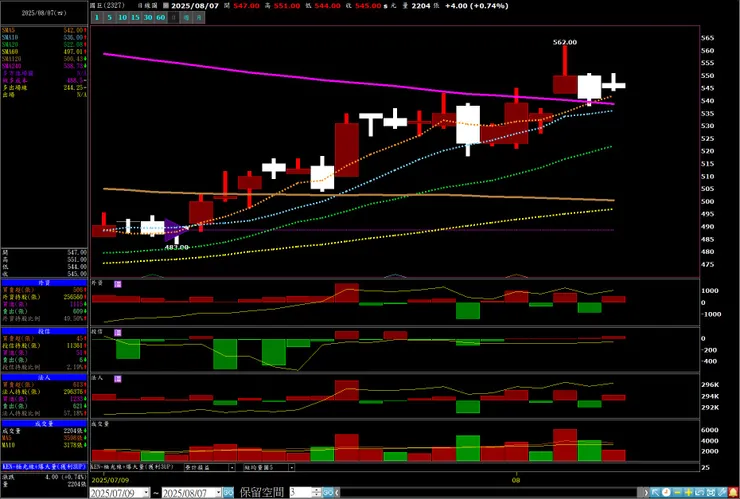Click the SMA240 row in the legend
Image resolution: width=740 pixels, height=499 pixels.
click(x=44, y=66)
